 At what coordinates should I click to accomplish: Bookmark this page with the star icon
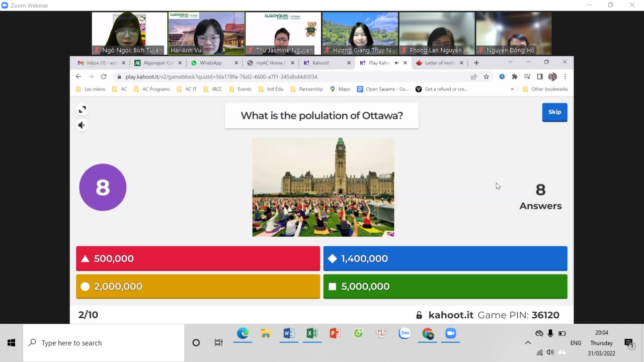coord(486,77)
